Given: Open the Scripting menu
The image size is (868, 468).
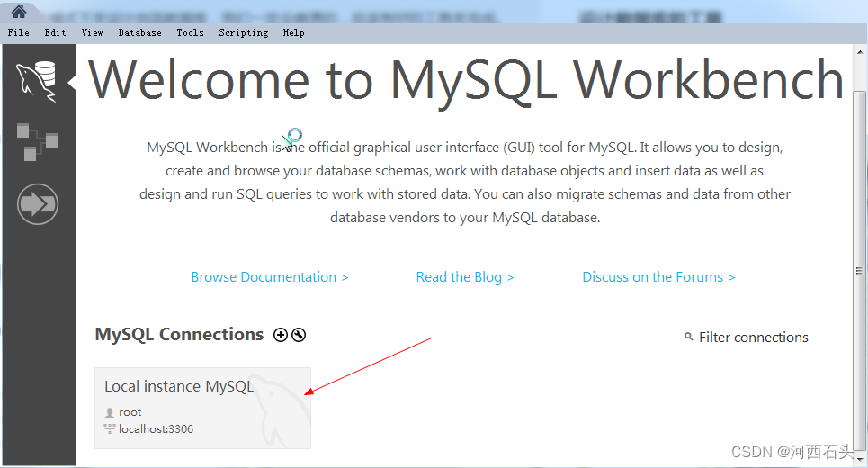Looking at the screenshot, I should (x=243, y=32).
